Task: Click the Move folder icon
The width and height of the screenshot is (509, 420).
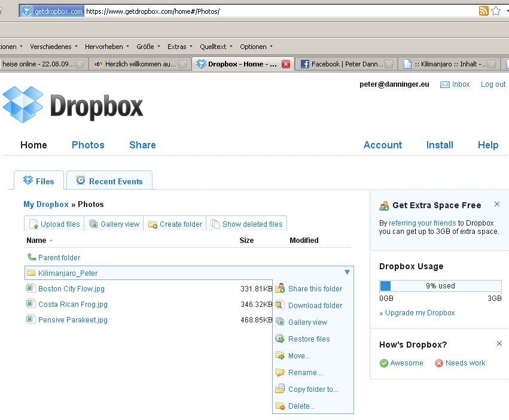Action: (280, 355)
